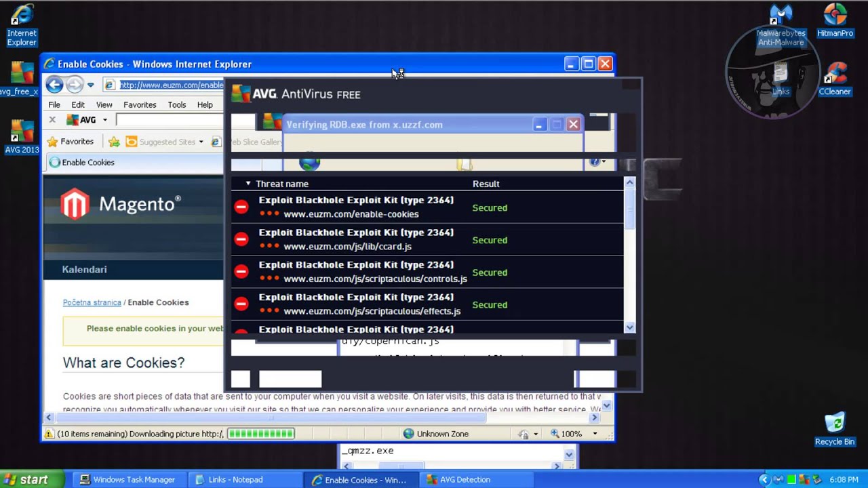Close the AVG toolbar with the X
Viewport: 868px width, 488px height.
tap(52, 120)
